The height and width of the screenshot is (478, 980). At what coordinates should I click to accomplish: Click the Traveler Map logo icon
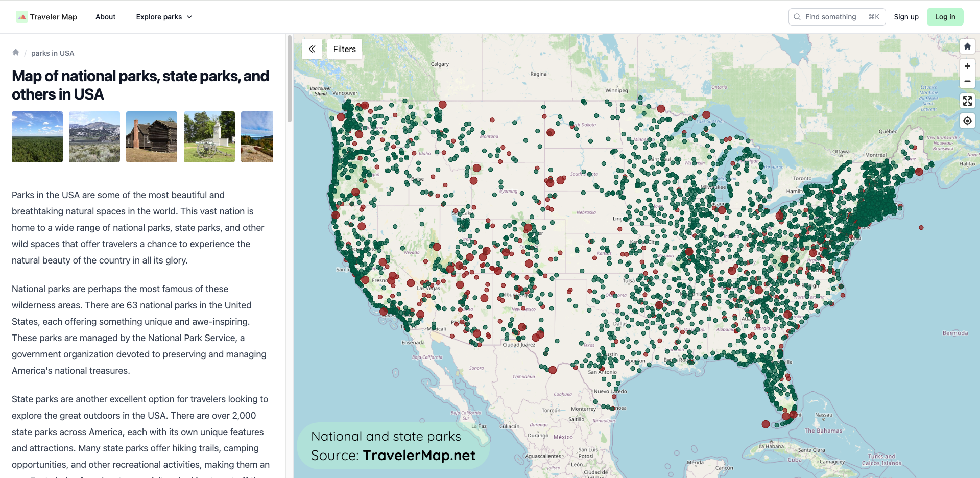22,17
